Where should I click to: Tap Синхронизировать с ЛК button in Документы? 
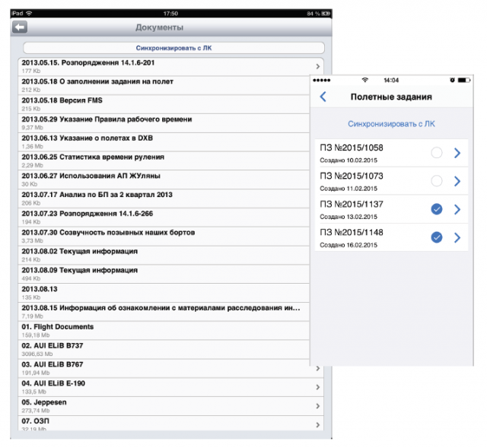coord(173,48)
